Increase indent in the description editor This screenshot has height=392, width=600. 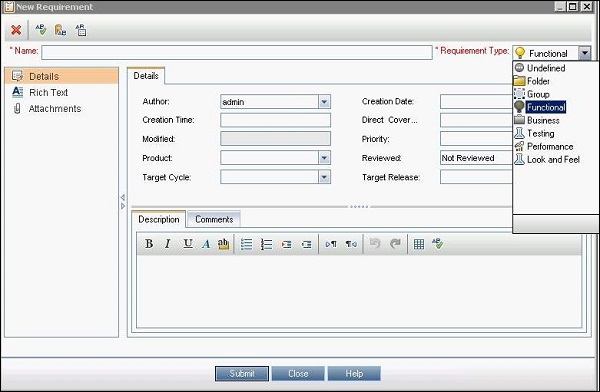click(286, 244)
